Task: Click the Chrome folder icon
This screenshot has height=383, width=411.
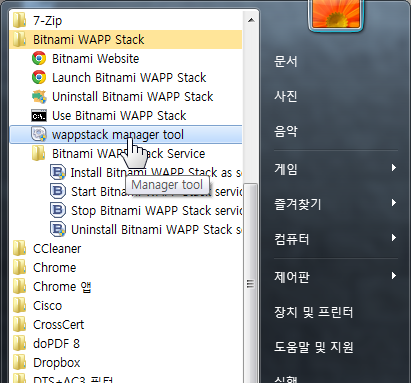Action: point(20,268)
